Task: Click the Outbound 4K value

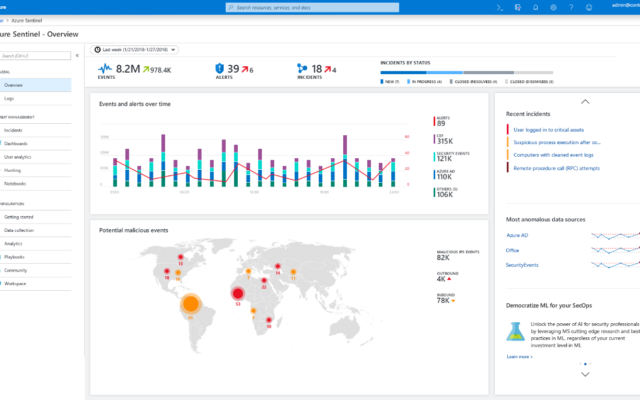Action: click(441, 279)
